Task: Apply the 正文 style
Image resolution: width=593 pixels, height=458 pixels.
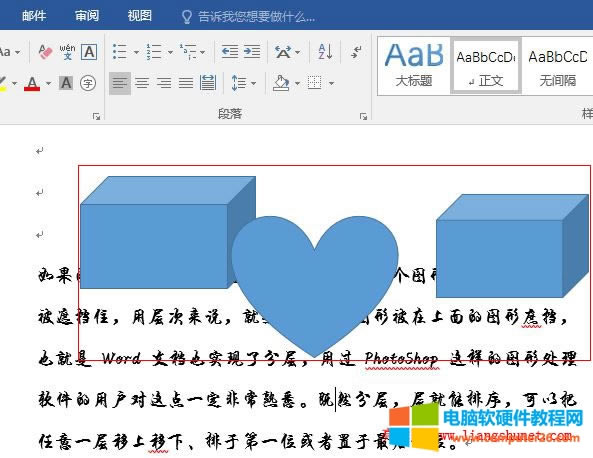Action: click(486, 66)
